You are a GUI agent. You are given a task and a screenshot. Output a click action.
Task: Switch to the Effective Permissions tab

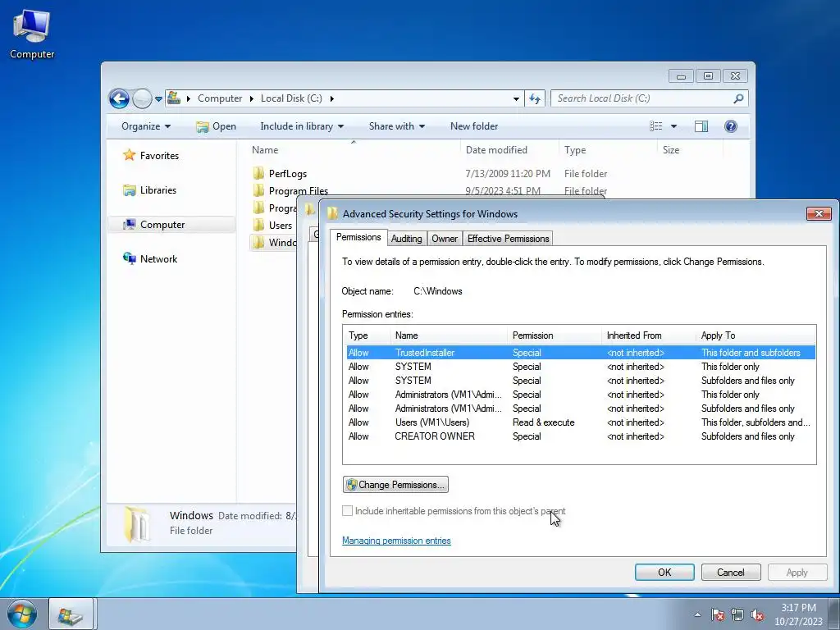(508, 239)
